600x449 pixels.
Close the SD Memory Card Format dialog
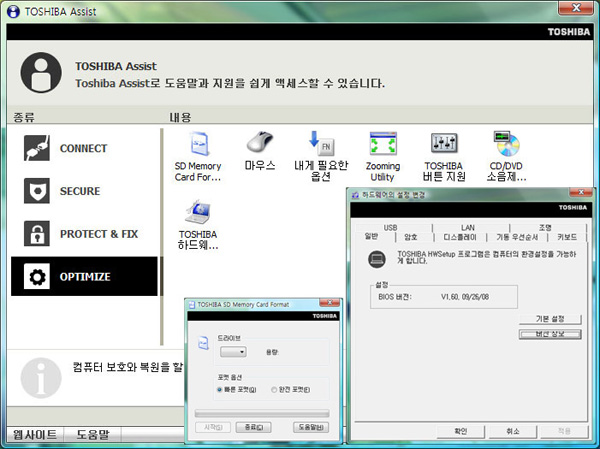(x=329, y=303)
